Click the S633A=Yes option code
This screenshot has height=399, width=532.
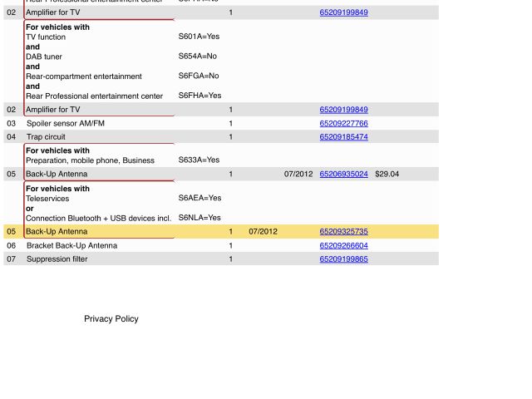point(199,160)
